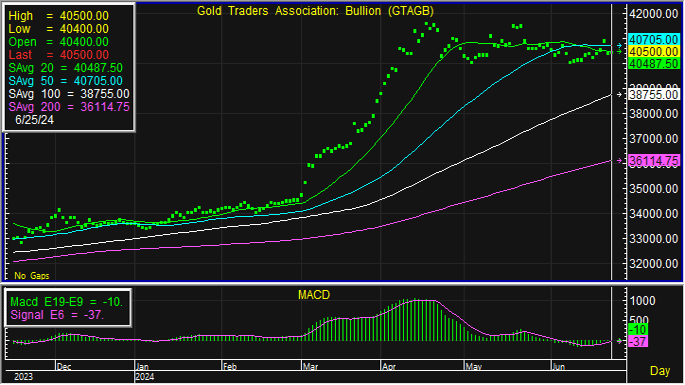Click the green 40487.50 price tag
Image resolution: width=685 pixels, height=385 pixels.
coord(654,63)
